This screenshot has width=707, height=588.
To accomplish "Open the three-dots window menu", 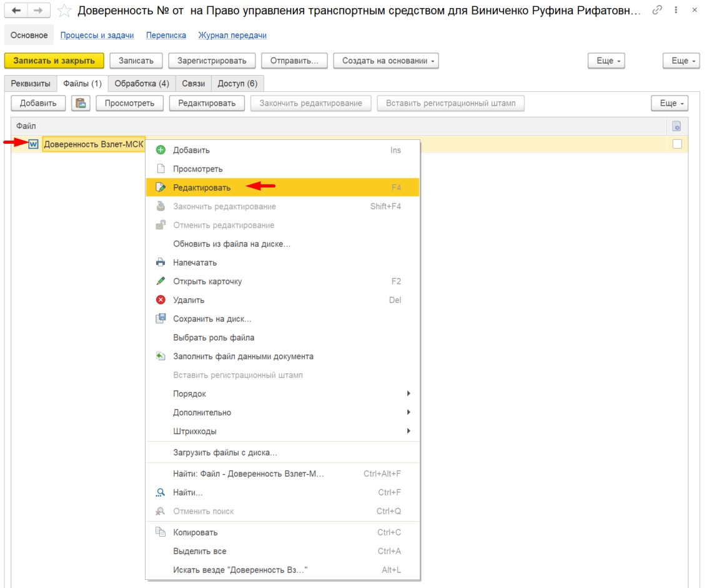I will pyautogui.click(x=676, y=9).
